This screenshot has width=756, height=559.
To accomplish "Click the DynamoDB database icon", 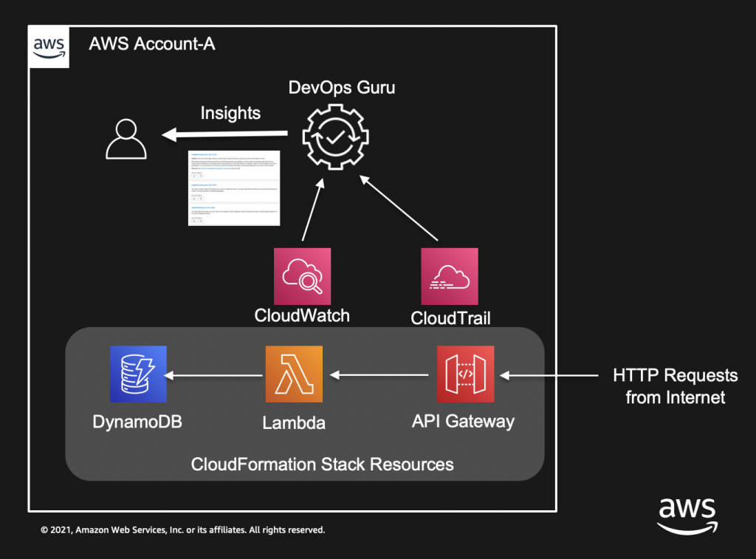I will click(138, 374).
